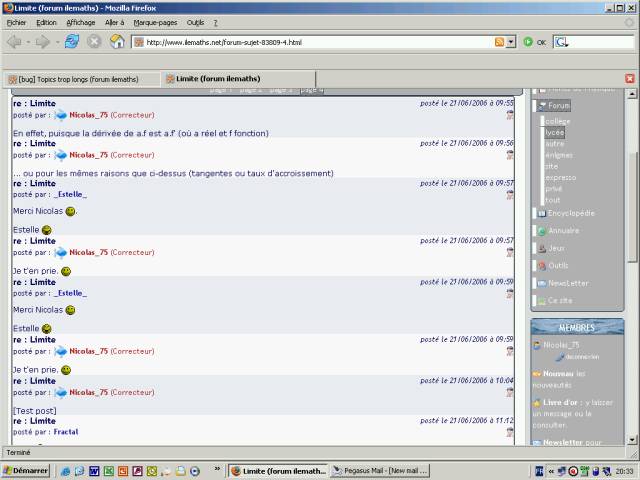The image size is (640, 480).
Task: Open the Encyclopédie sidebar icon
Action: pyautogui.click(x=541, y=213)
